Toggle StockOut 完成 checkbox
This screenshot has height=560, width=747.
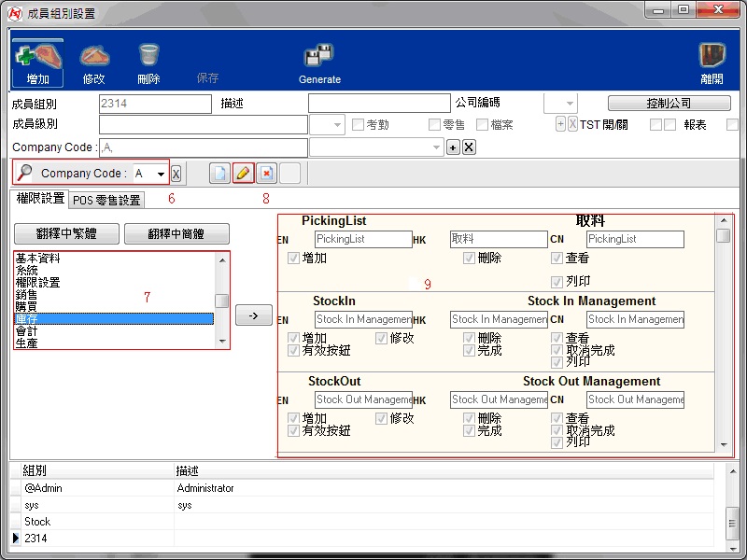tap(469, 430)
